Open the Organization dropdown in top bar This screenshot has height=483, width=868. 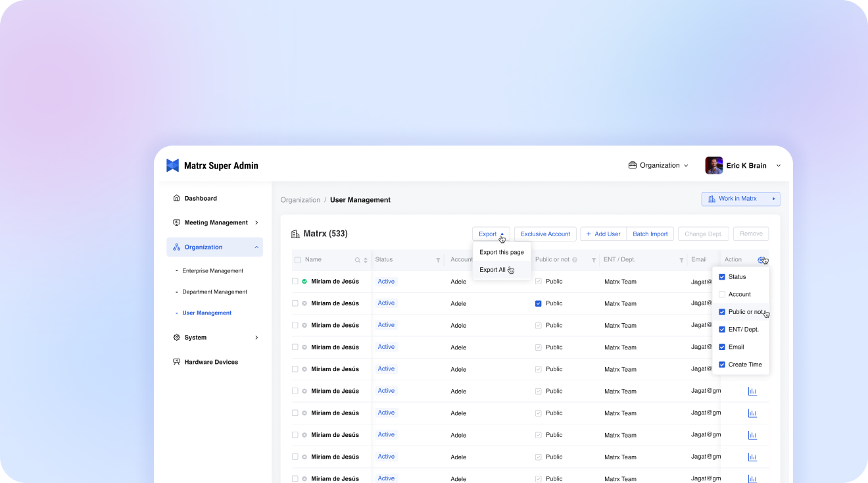tap(658, 166)
